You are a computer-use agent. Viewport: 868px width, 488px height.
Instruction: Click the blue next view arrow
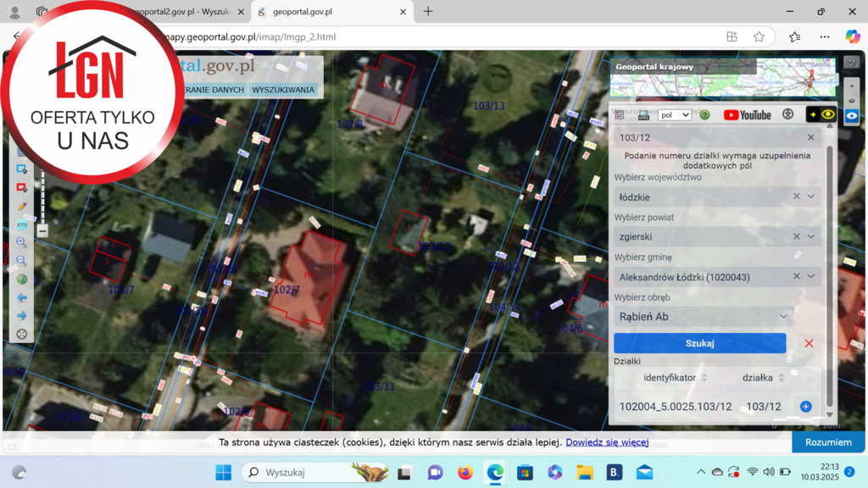(22, 316)
